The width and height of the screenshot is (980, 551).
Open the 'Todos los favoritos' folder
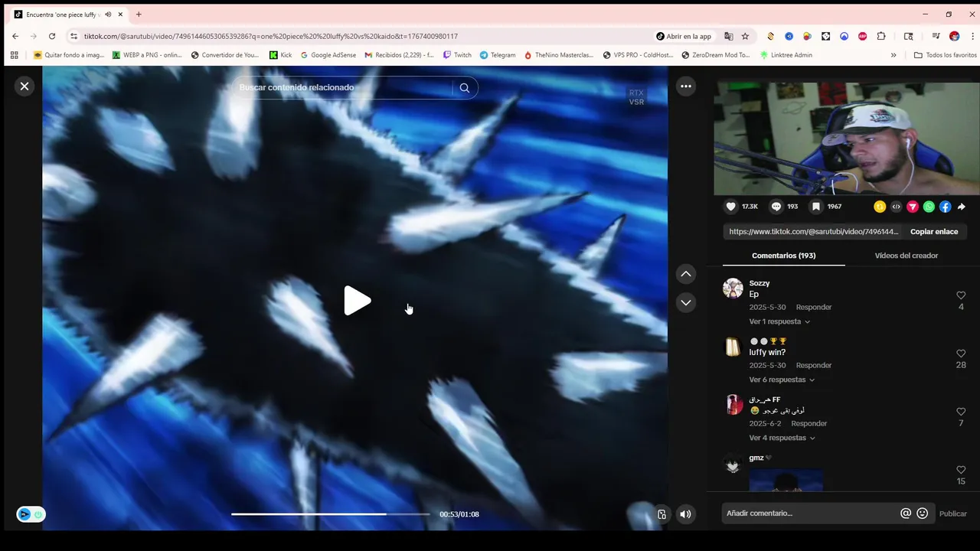coord(946,55)
